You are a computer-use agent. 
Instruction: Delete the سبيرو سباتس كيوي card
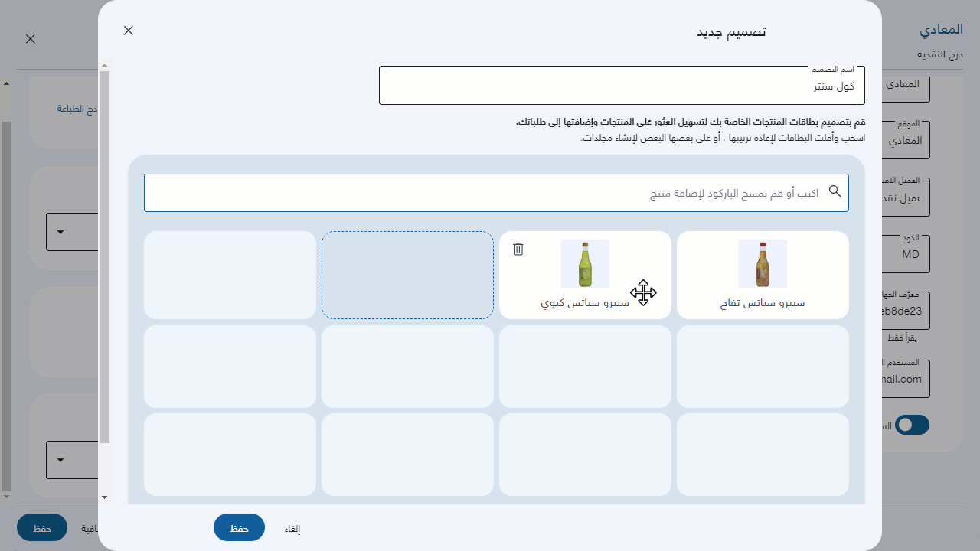[x=518, y=249]
